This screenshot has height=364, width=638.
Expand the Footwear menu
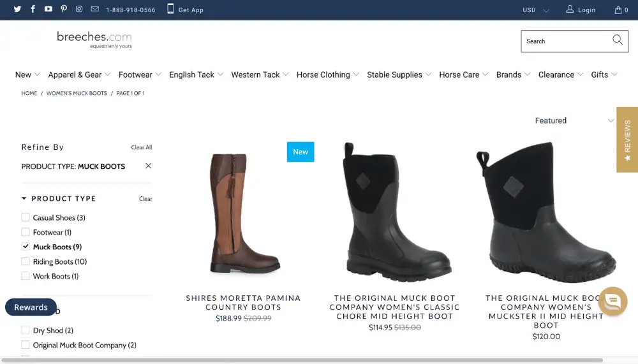[x=140, y=75]
